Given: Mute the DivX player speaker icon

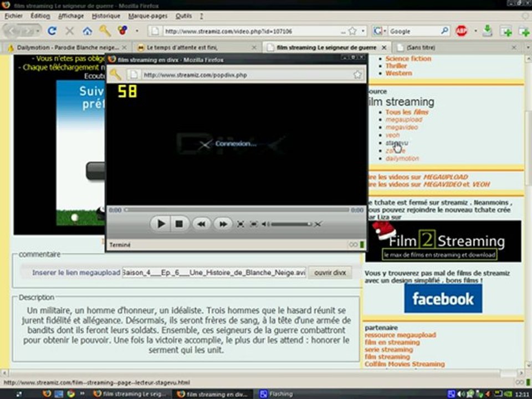Looking at the screenshot, I should click(265, 224).
